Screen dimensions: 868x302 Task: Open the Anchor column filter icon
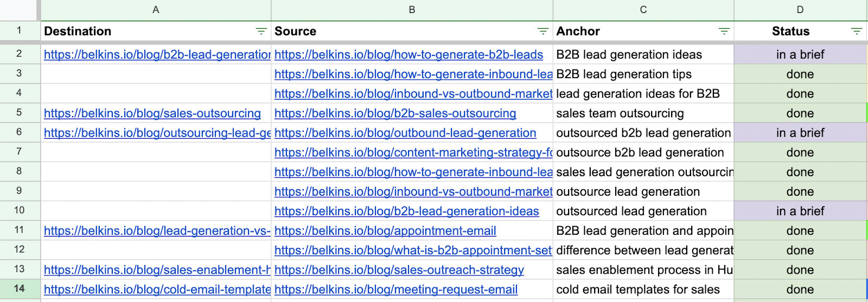724,31
